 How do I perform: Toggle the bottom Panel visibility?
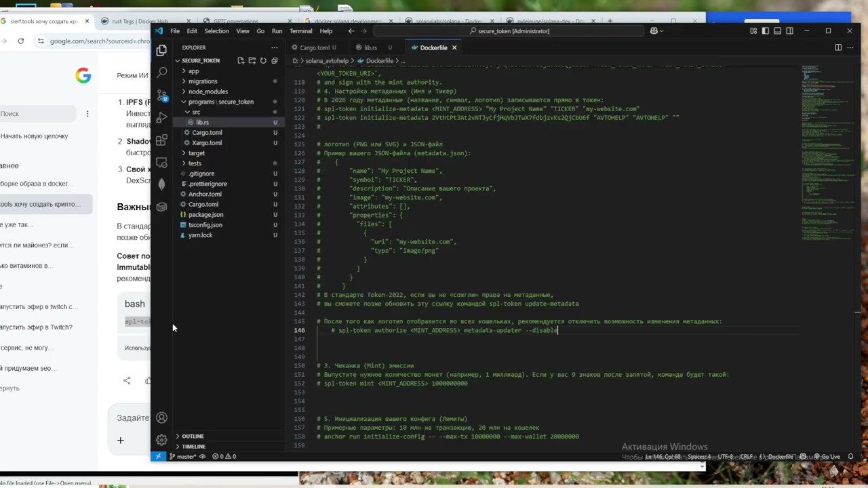coord(778,30)
